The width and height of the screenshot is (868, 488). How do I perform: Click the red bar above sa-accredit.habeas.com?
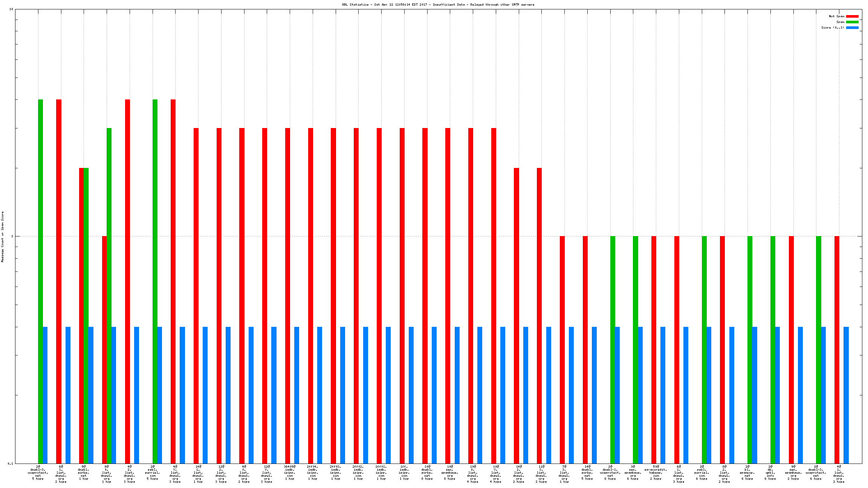point(654,349)
